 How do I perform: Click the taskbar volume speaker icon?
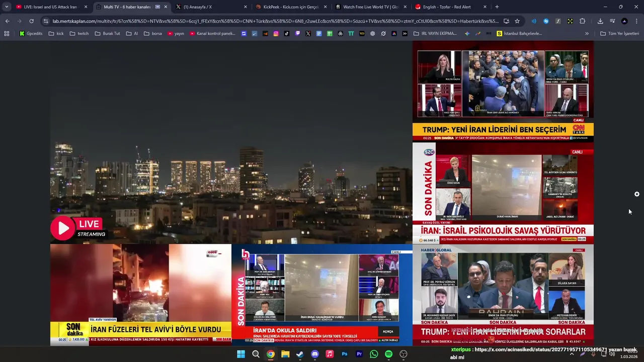612,354
